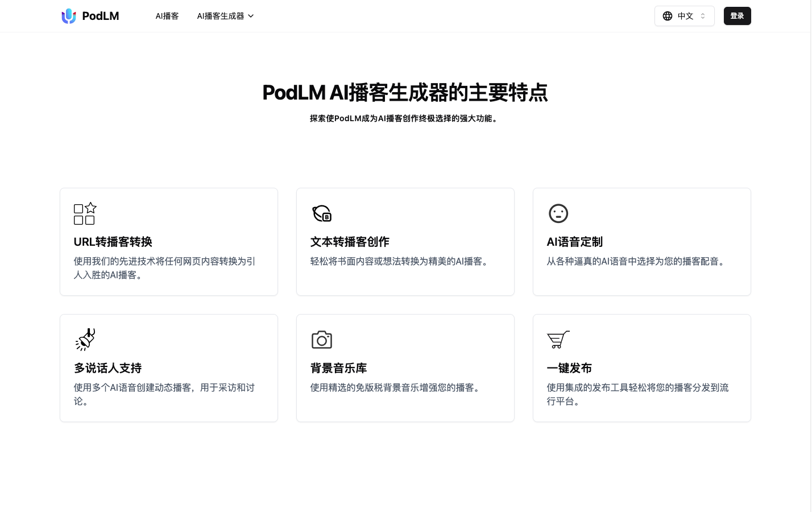This screenshot has height=512, width=812.
Task: Select the 背景音乐库 heading
Action: click(x=339, y=368)
